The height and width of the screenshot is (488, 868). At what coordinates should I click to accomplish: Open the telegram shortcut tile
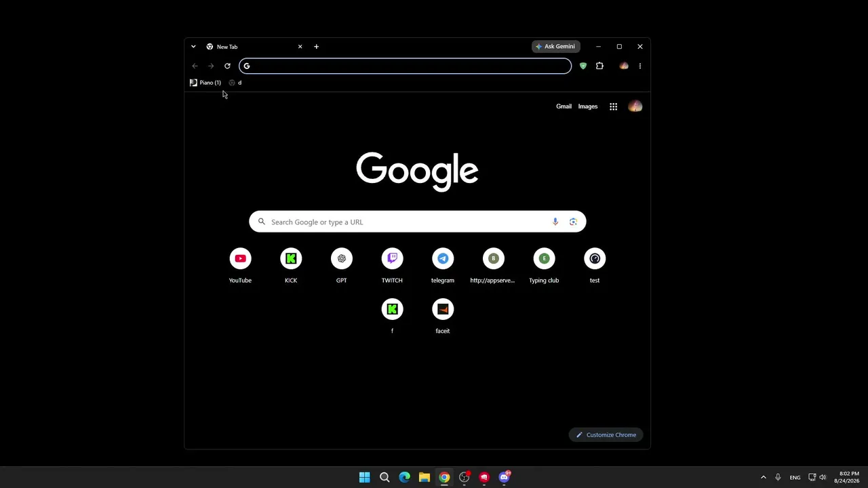[443, 266]
